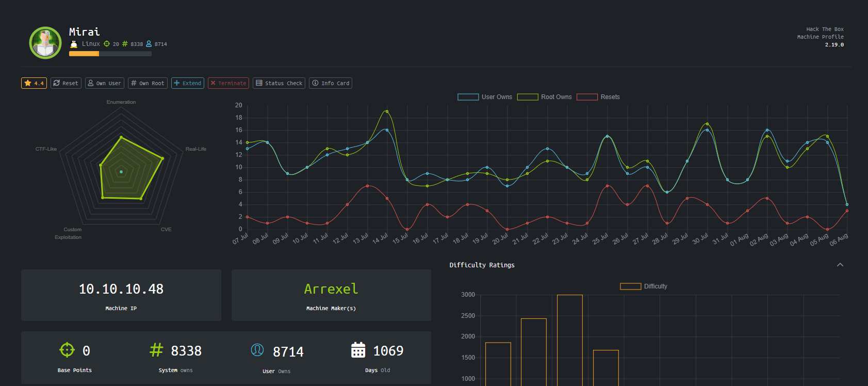Open machine maker Arrexel profile
The width and height of the screenshot is (868, 386).
(331, 289)
